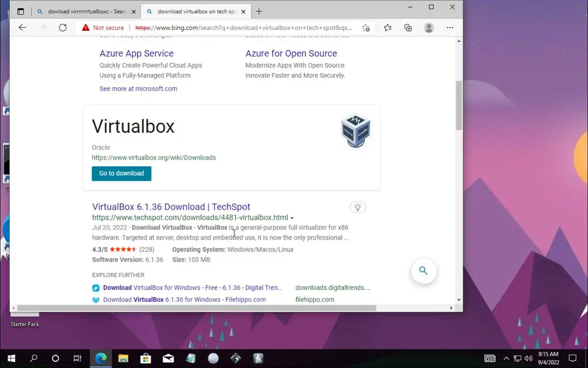
Task: Open the Azure for Open Source link
Action: point(291,53)
